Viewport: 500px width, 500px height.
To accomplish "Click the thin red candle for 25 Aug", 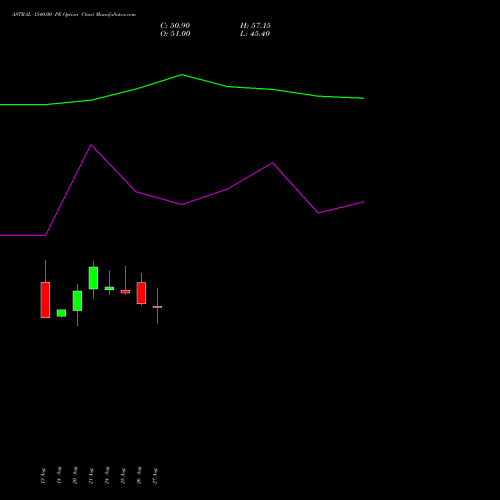I will [x=125, y=292].
